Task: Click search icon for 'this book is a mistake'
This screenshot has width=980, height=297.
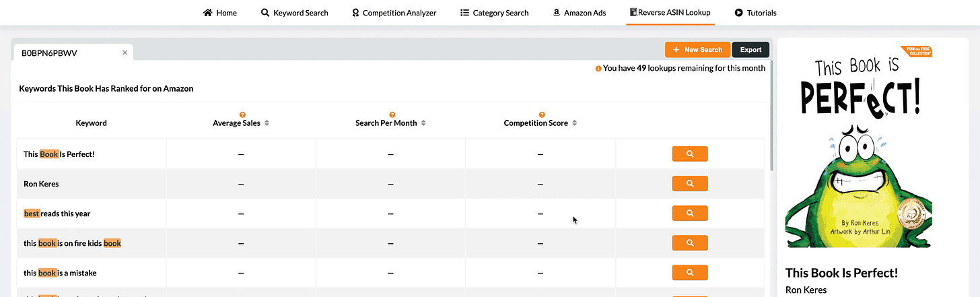Action: click(690, 272)
